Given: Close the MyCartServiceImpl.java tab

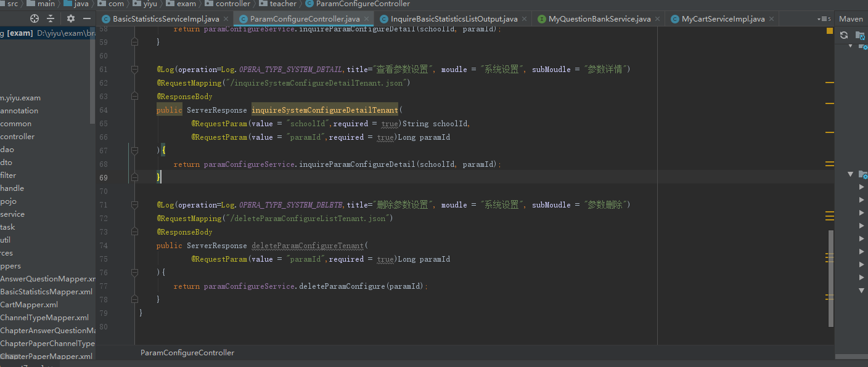Looking at the screenshot, I should click(771, 19).
